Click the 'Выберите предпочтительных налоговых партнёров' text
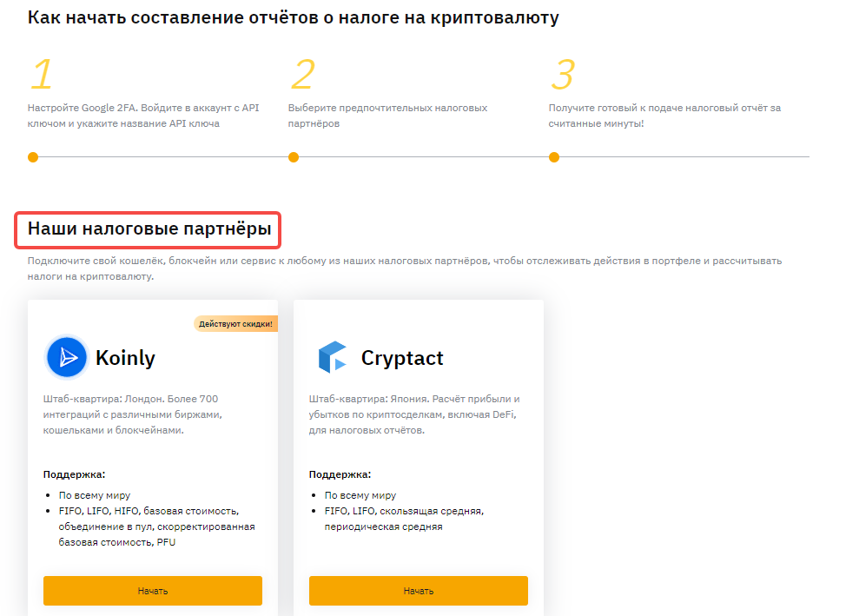 (387, 116)
